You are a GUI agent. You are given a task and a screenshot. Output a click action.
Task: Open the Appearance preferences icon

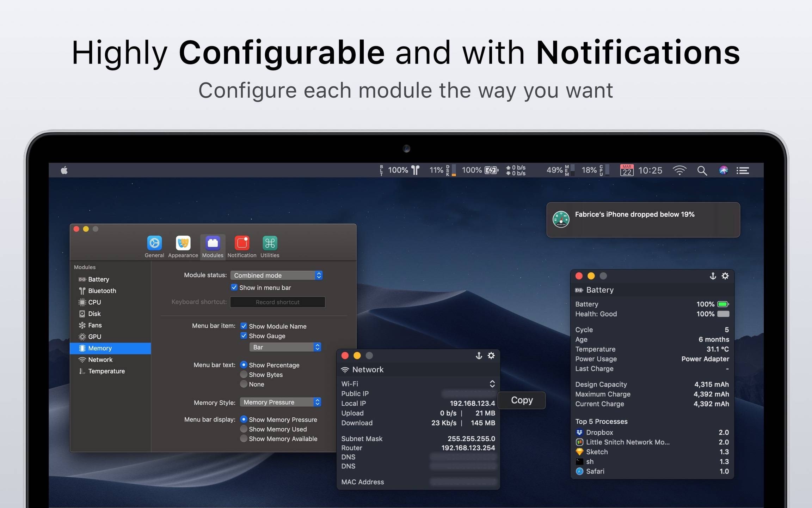[183, 243]
